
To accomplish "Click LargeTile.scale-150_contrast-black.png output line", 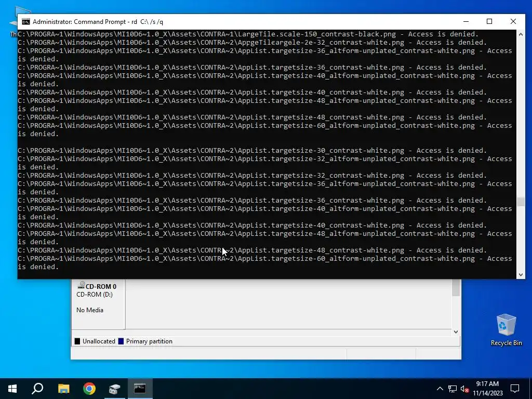I will pos(248,34).
